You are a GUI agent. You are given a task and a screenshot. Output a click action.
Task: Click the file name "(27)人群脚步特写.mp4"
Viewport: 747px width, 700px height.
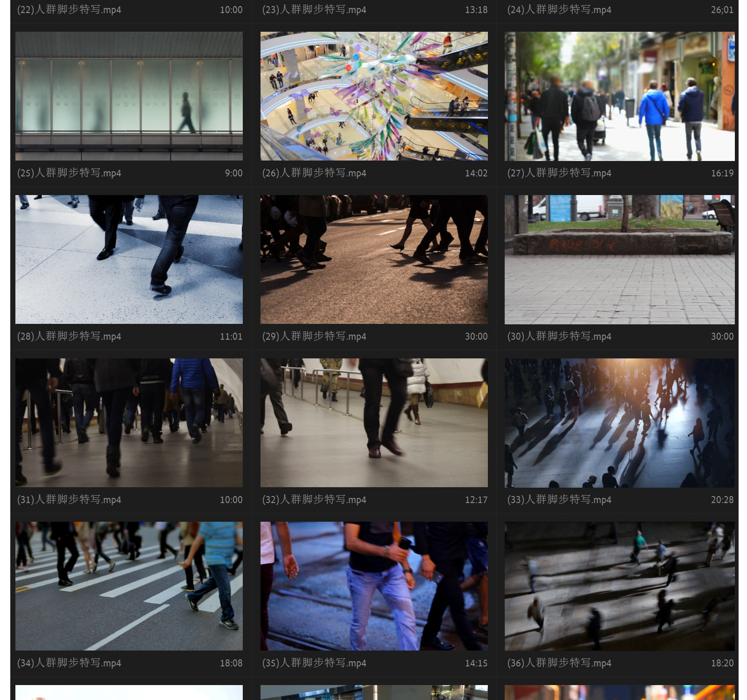559,173
